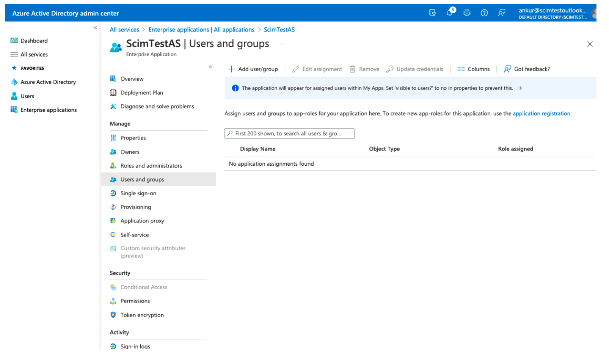Open the portal settings gear icon
The width and height of the screenshot is (609, 364).
click(x=467, y=13)
